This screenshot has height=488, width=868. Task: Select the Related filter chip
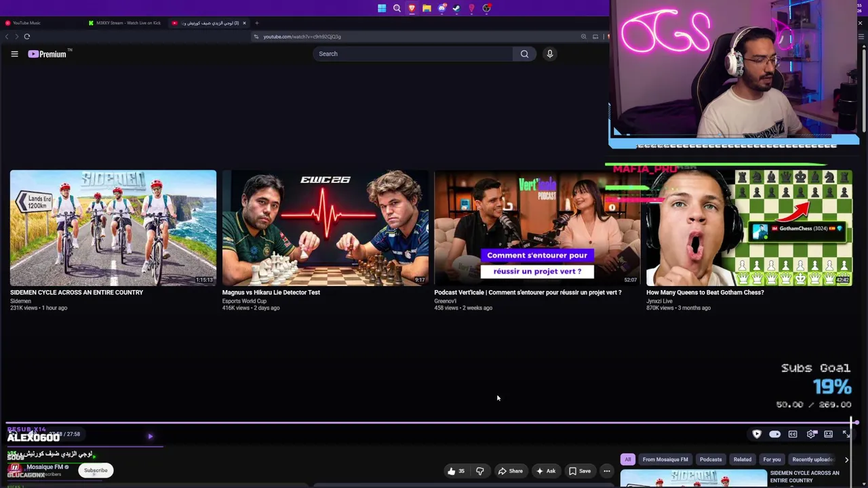point(743,460)
